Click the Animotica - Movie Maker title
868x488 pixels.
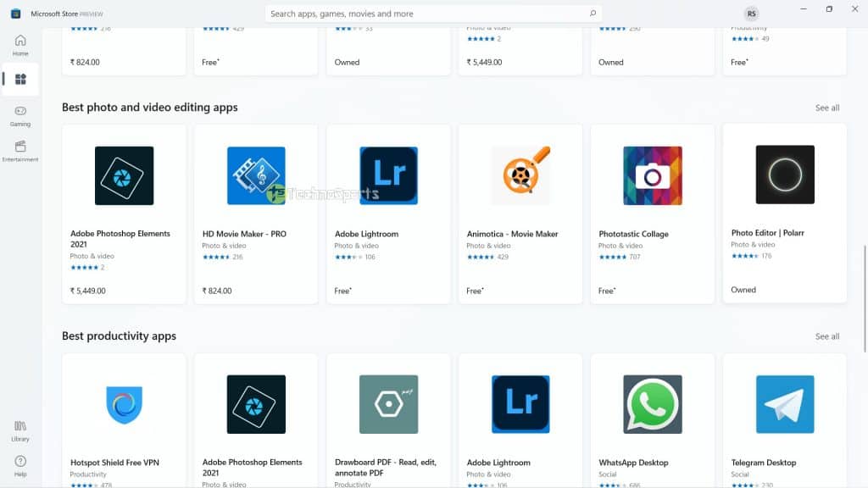(512, 234)
